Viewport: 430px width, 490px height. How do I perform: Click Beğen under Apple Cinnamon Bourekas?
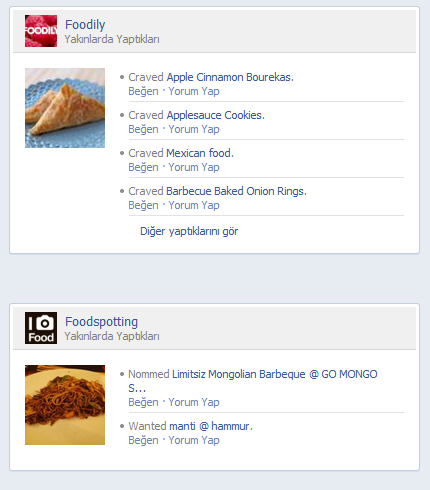143,91
